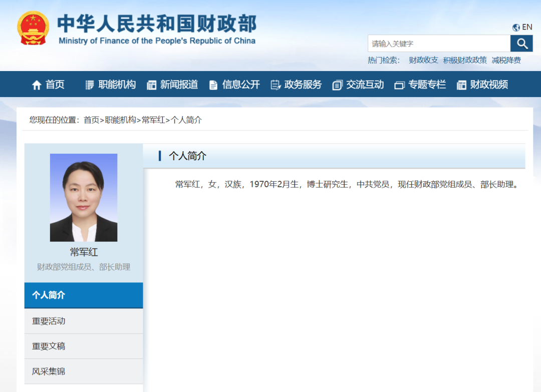Viewport: 541px width, 392px height.
Task: Select the 个人简介 sidebar tab
Action: click(84, 295)
